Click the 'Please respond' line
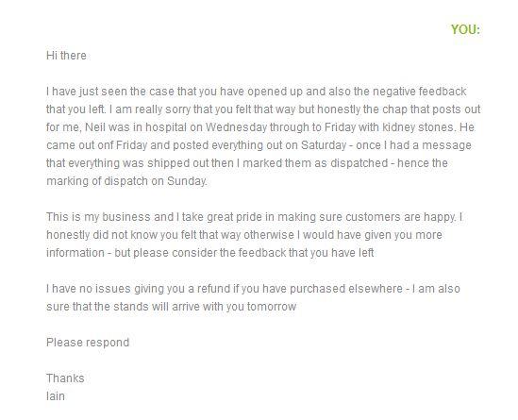 (x=88, y=343)
